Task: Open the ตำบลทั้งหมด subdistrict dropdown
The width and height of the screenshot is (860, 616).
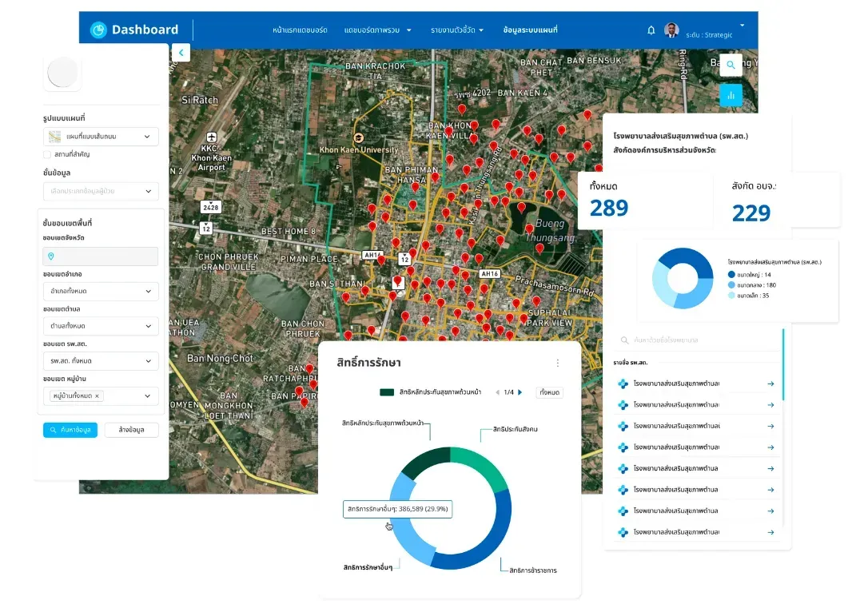Action: tap(101, 326)
